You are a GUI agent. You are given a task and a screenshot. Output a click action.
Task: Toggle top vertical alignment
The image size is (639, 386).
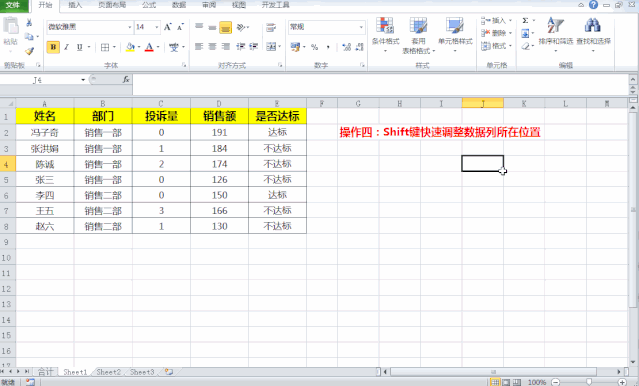pyautogui.click(x=199, y=27)
